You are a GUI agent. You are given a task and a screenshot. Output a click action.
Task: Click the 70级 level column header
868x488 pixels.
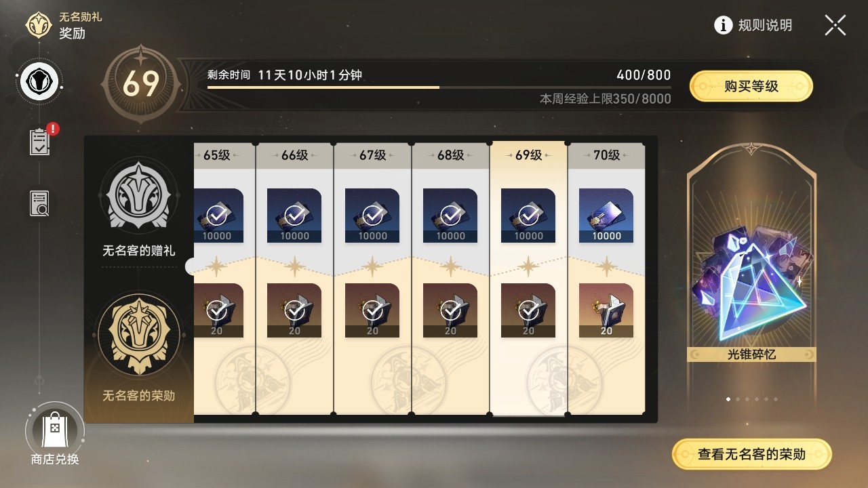606,155
